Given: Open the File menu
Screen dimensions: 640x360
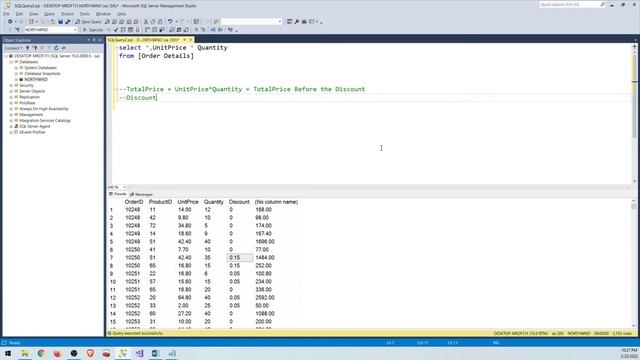Looking at the screenshot, I should tap(6, 14).
